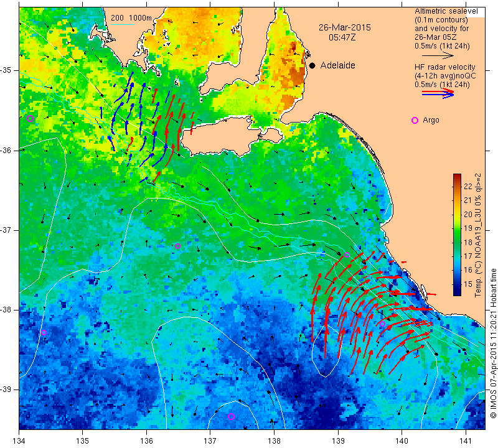Screen dimensions: 498x448
Task: Click the cyan depth contour legend line
Action: click(x=123, y=25)
